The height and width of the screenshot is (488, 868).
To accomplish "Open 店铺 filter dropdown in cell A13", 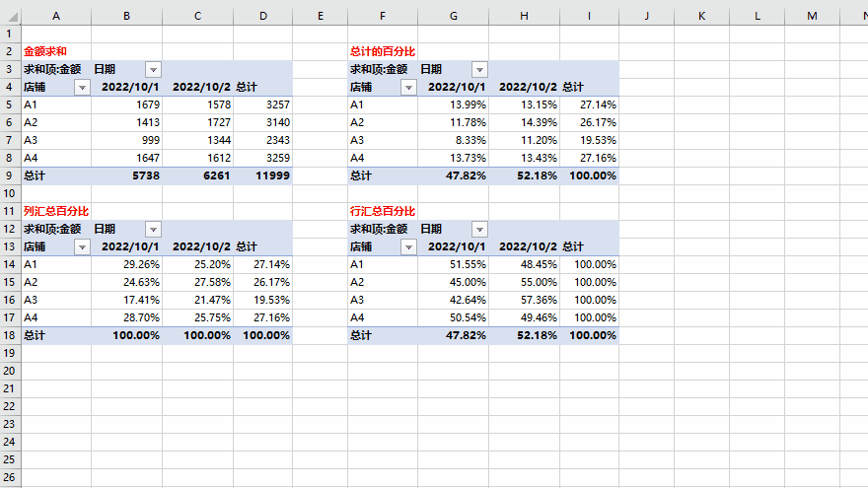I will click(x=82, y=246).
